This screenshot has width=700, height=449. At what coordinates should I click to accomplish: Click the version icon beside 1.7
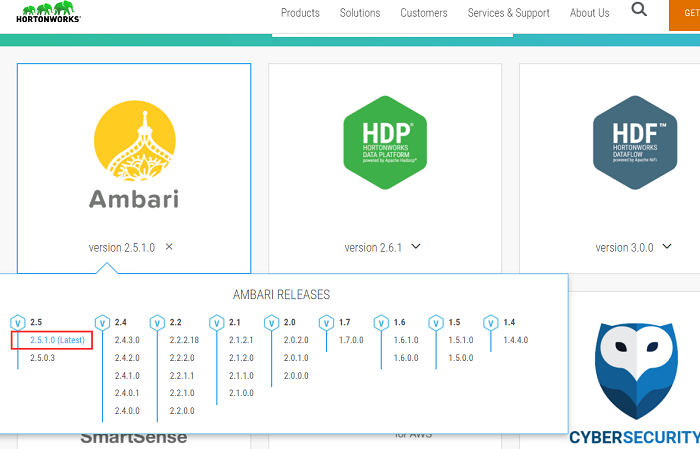pos(326,322)
